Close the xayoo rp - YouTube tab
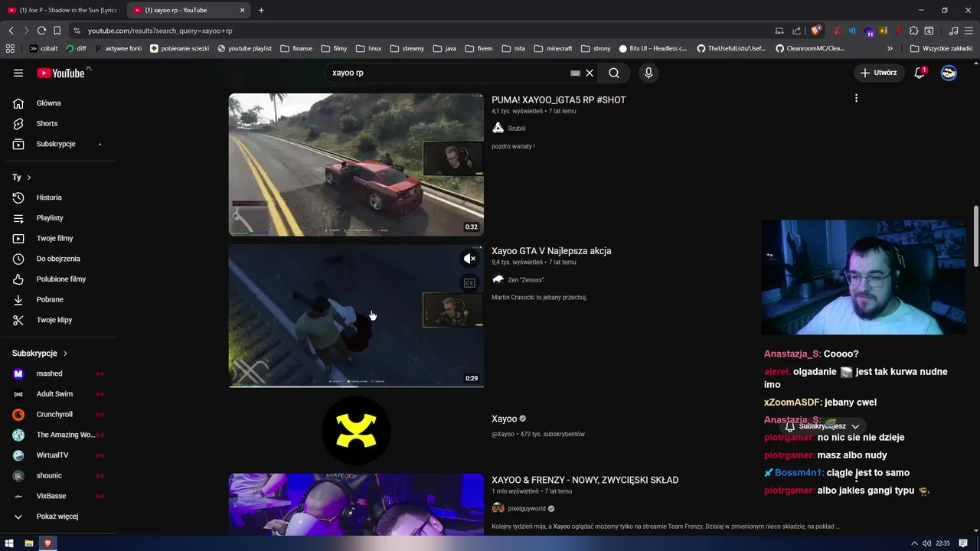This screenshot has height=551, width=980. point(243,10)
